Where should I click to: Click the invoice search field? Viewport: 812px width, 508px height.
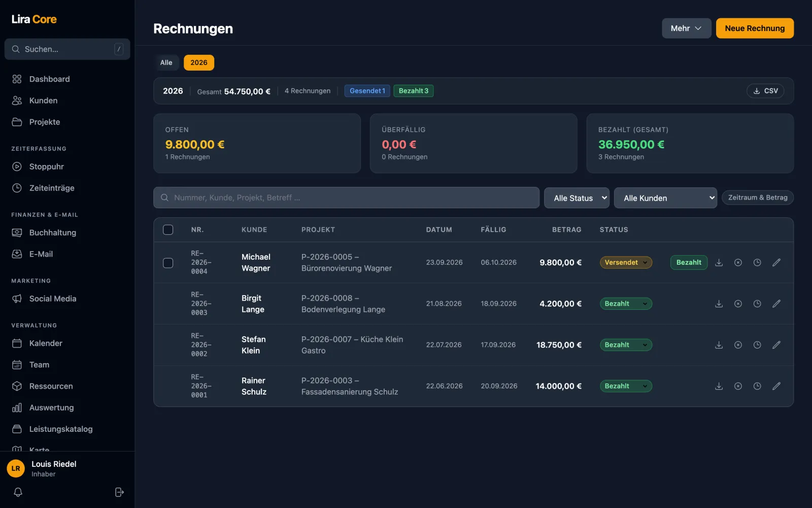tap(346, 198)
